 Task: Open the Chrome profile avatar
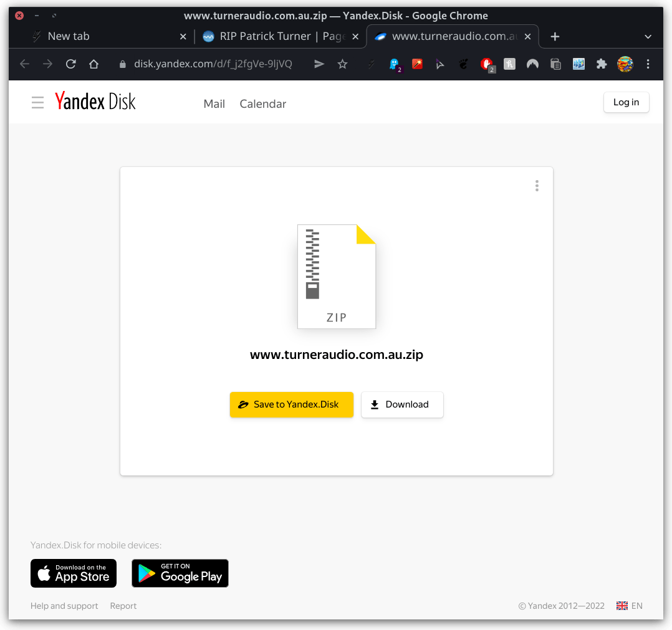point(625,64)
